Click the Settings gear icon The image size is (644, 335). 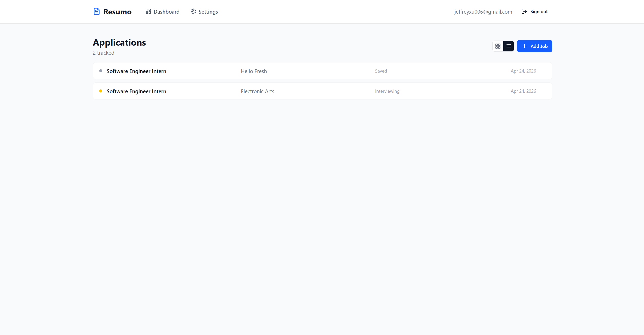(193, 12)
